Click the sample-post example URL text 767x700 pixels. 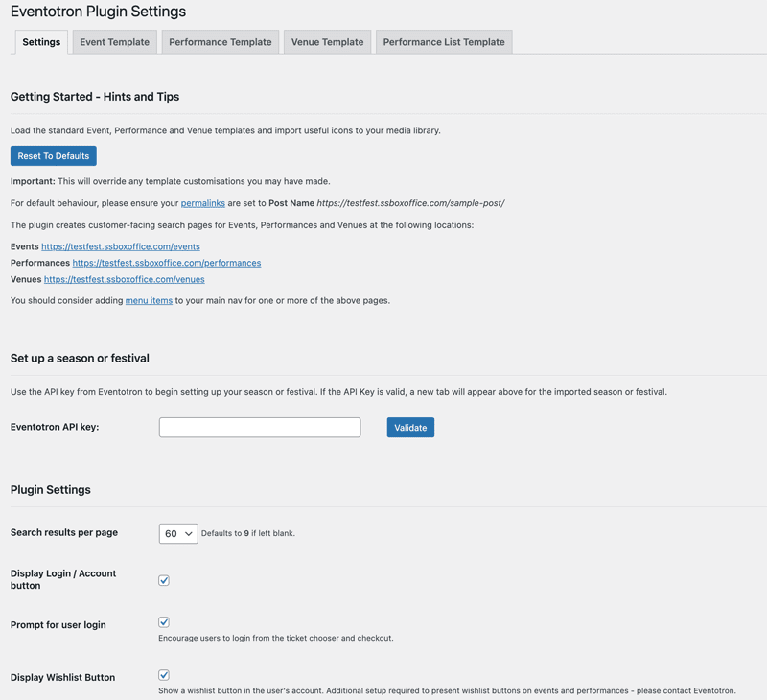(411, 203)
